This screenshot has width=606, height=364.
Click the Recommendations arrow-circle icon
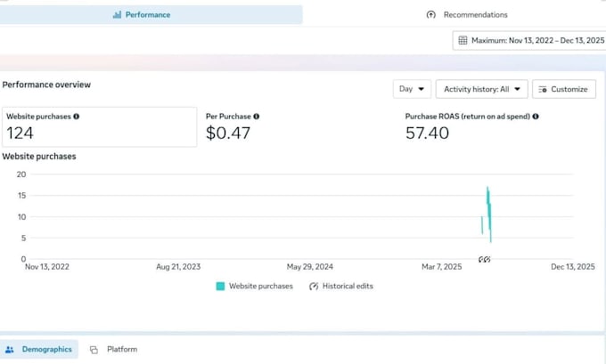click(431, 14)
